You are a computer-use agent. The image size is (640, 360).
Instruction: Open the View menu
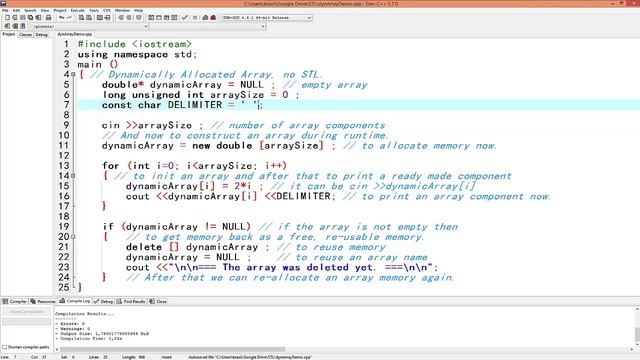click(x=45, y=10)
